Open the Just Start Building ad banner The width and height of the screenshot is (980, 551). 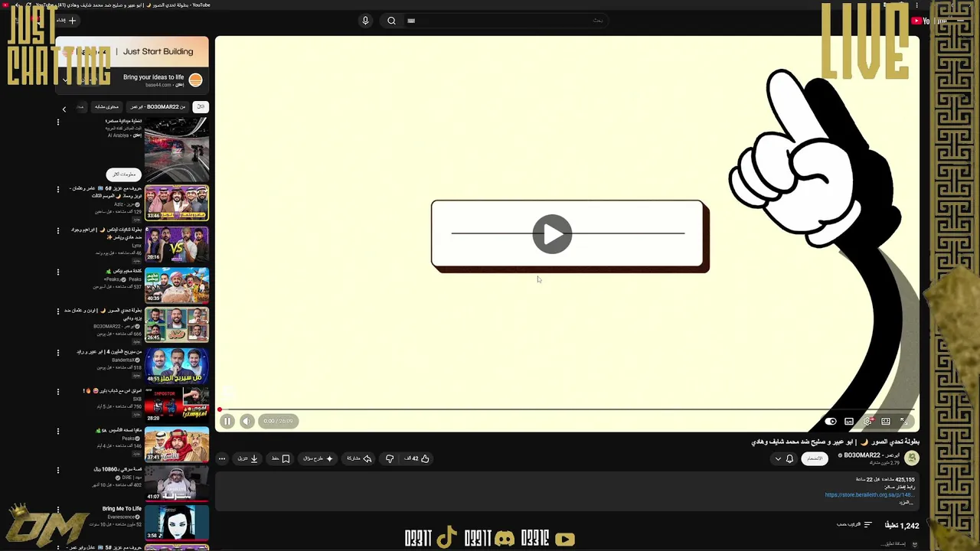click(x=132, y=52)
